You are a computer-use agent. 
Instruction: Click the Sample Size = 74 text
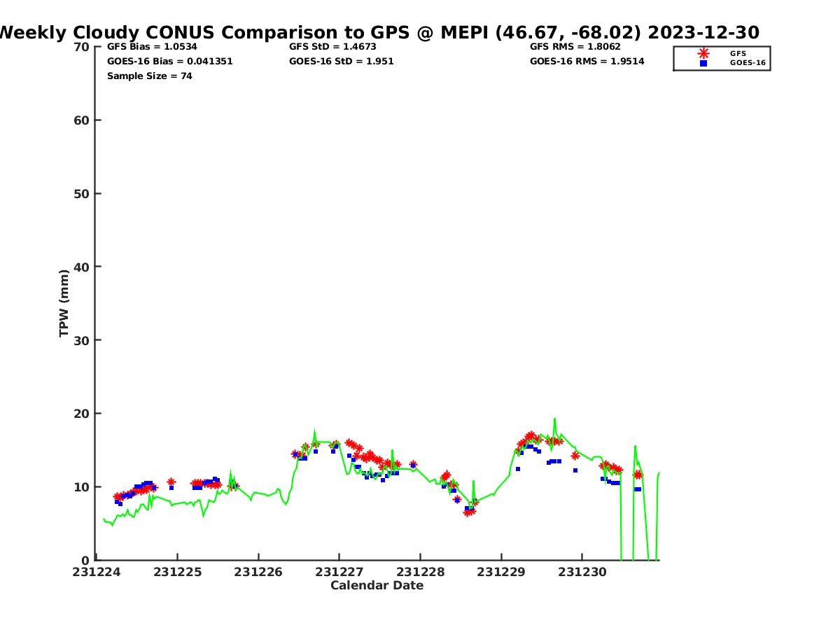click(x=149, y=76)
